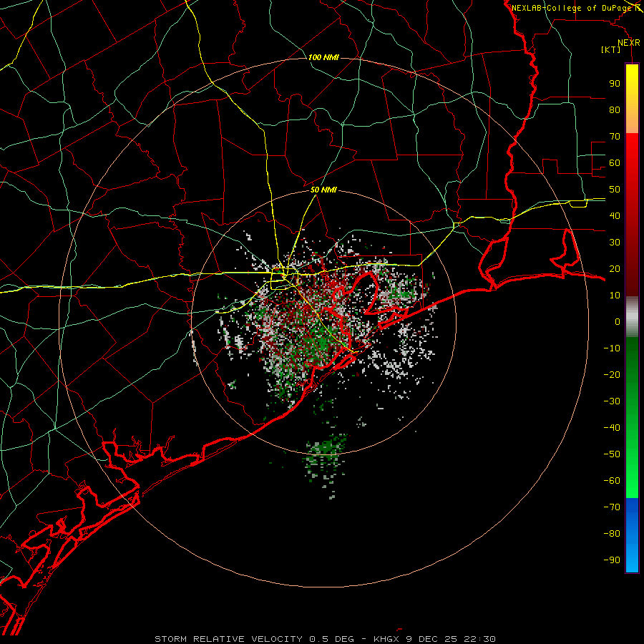Click the 100 NMI range ring label
The width and height of the screenshot is (644, 644).
[x=323, y=57]
